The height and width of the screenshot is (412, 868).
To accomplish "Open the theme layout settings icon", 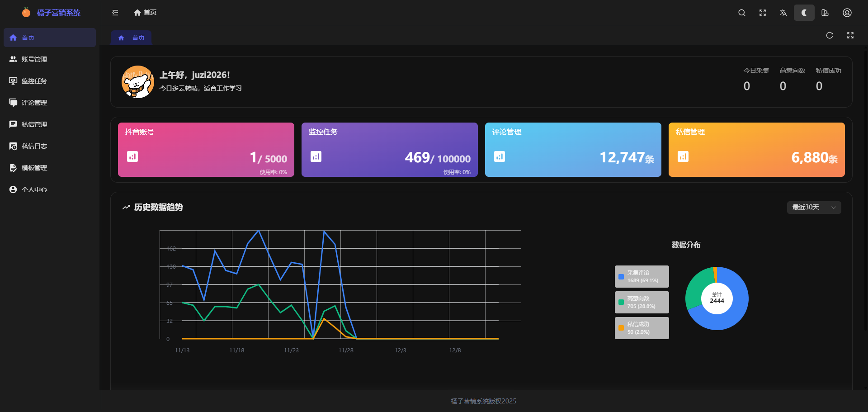I will coord(825,13).
